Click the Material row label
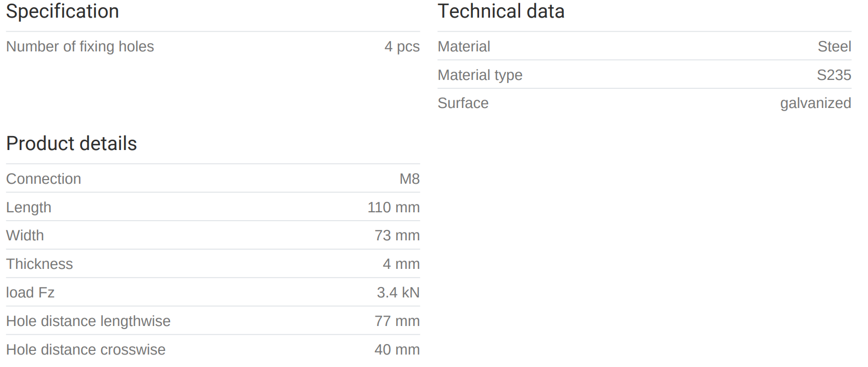This screenshot has width=868, height=367. pos(464,47)
